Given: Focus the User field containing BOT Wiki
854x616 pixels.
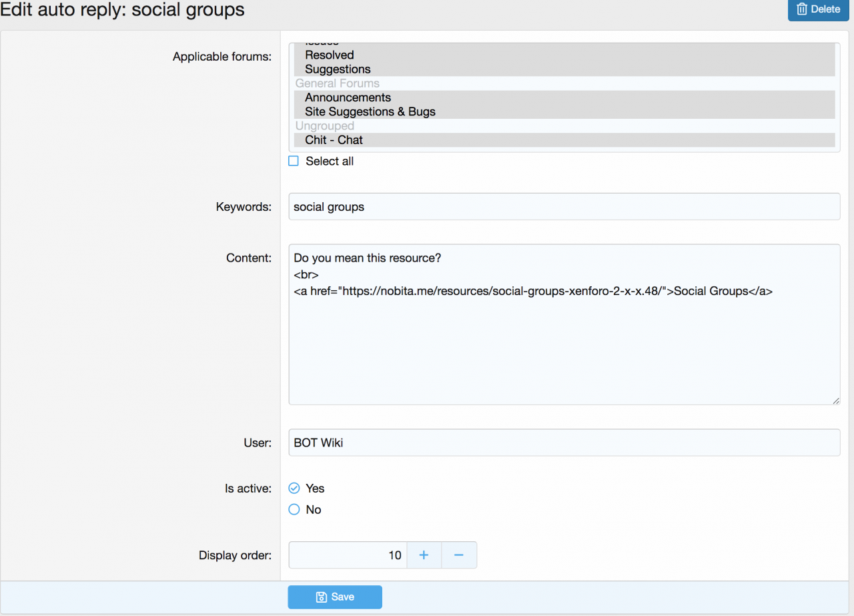Looking at the screenshot, I should tap(564, 442).
